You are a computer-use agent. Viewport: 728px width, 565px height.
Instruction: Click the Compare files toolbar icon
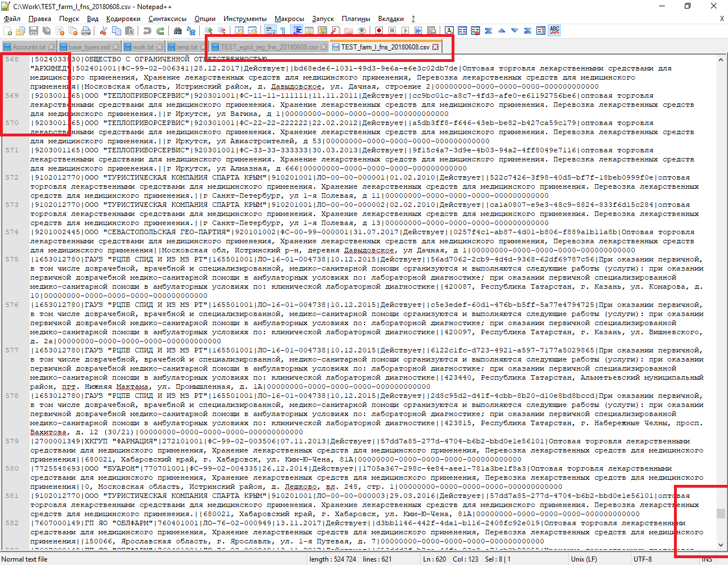462,31
